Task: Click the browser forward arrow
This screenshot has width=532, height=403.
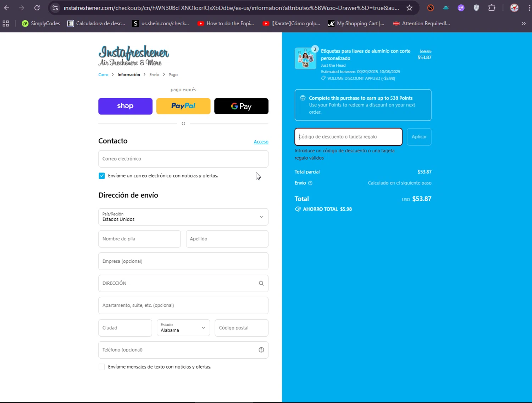Action: coord(22,8)
